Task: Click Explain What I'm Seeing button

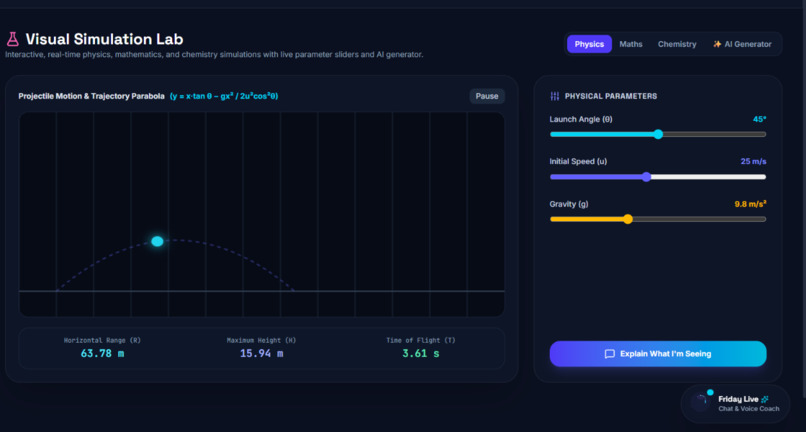Action: click(658, 354)
